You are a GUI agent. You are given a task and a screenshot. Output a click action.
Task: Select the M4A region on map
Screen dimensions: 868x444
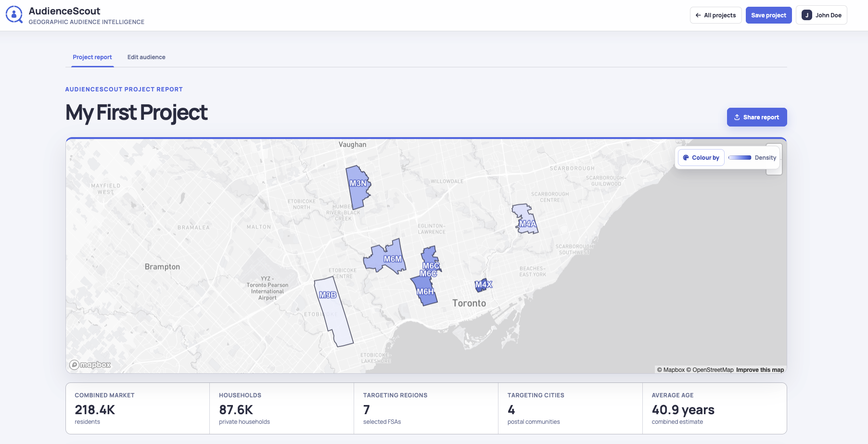526,219
